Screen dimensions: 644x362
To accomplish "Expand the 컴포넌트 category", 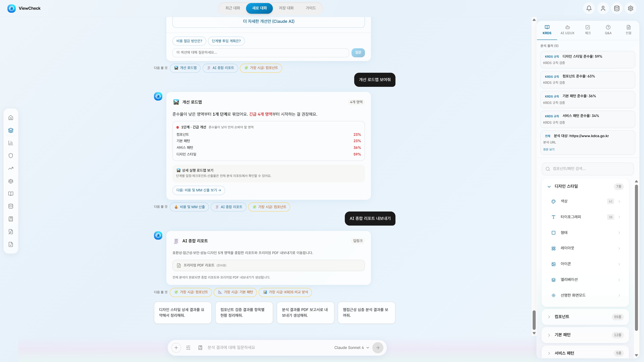I will [585, 317].
